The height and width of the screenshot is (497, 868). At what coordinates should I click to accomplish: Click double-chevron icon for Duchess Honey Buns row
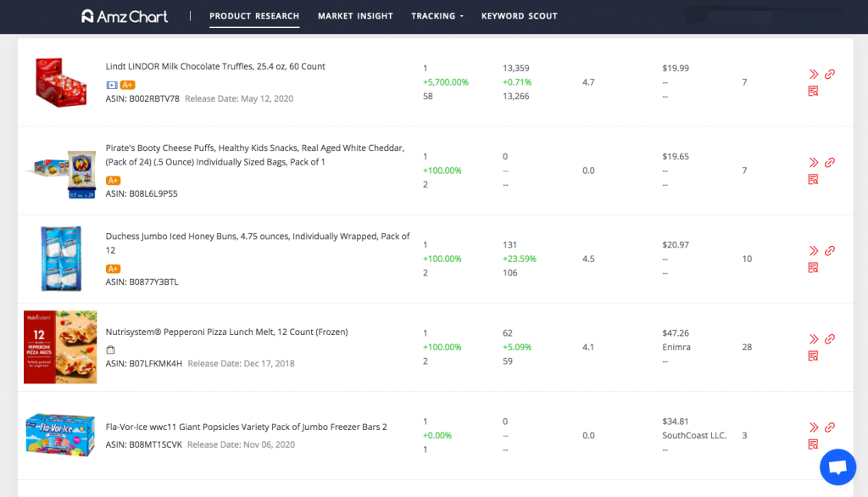pos(813,250)
